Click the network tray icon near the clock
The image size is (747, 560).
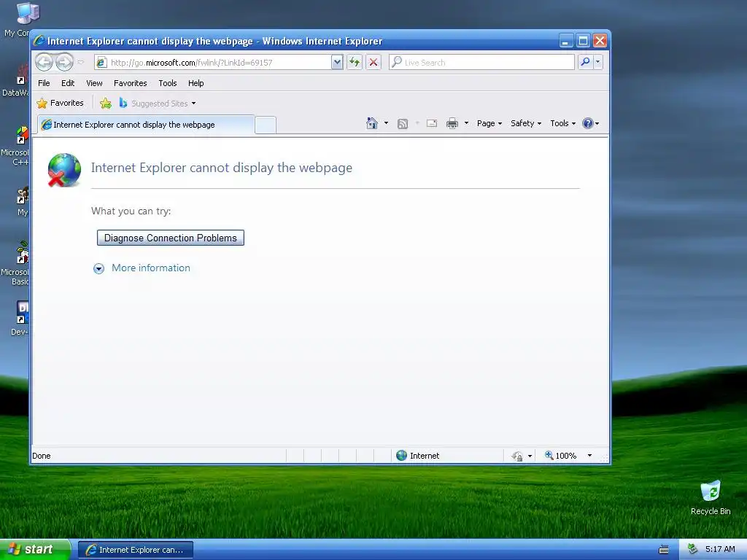click(692, 549)
